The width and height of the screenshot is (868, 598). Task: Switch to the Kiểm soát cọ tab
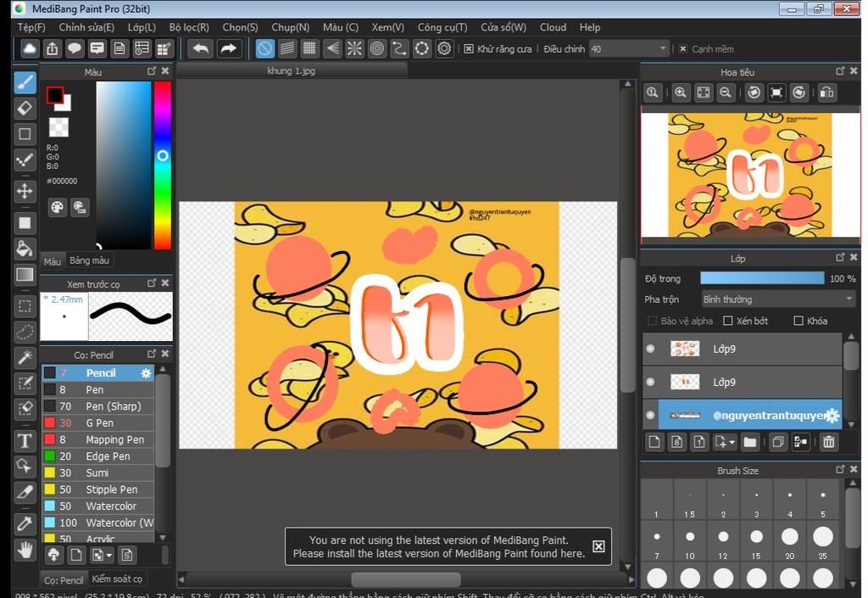click(x=117, y=578)
